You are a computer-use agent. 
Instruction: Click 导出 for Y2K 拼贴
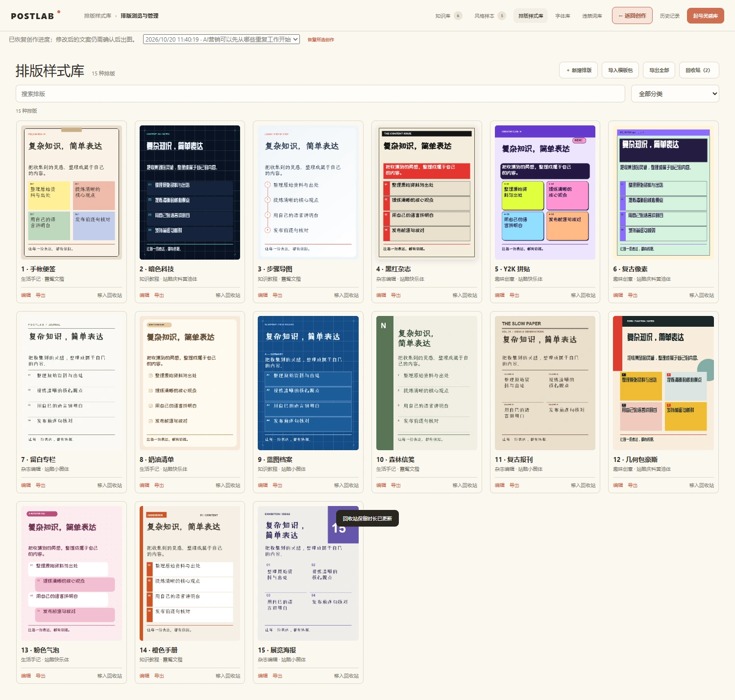tap(514, 295)
